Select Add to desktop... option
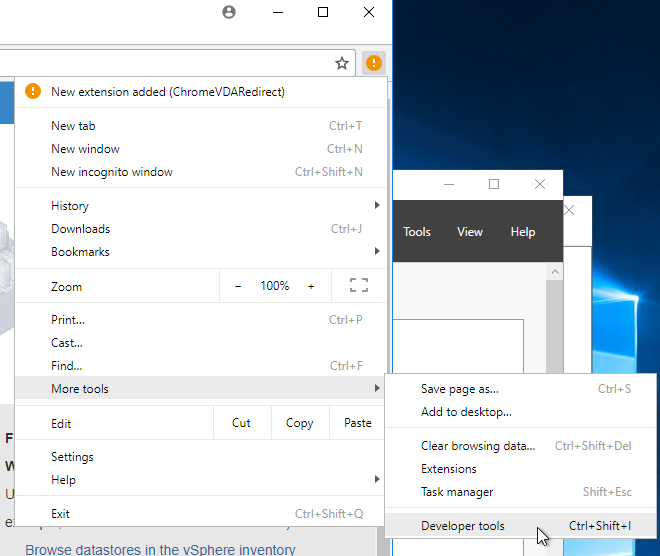Image resolution: width=660 pixels, height=556 pixels. click(x=521, y=412)
